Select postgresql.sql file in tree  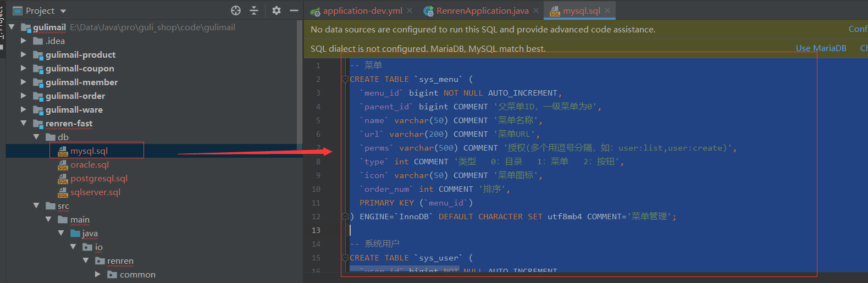click(x=99, y=178)
